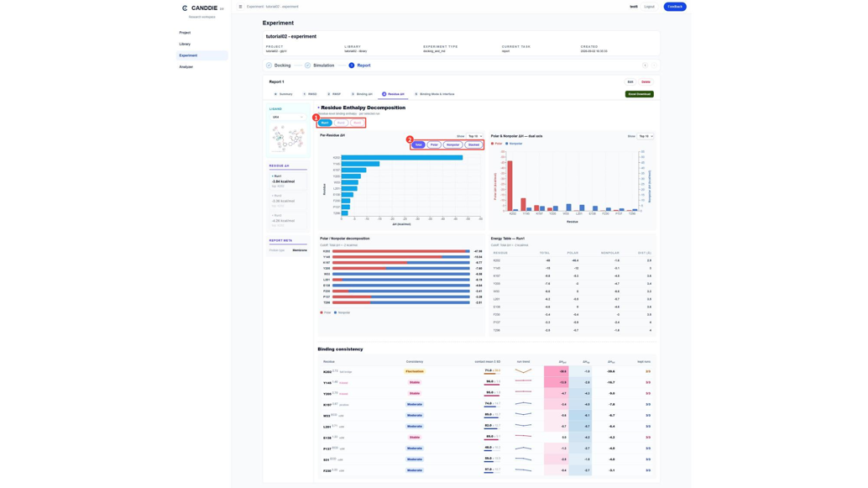Screen dimensions: 868x488
Task: Toggle the sidebar with the hamburger menu icon
Action: pyautogui.click(x=240, y=7)
